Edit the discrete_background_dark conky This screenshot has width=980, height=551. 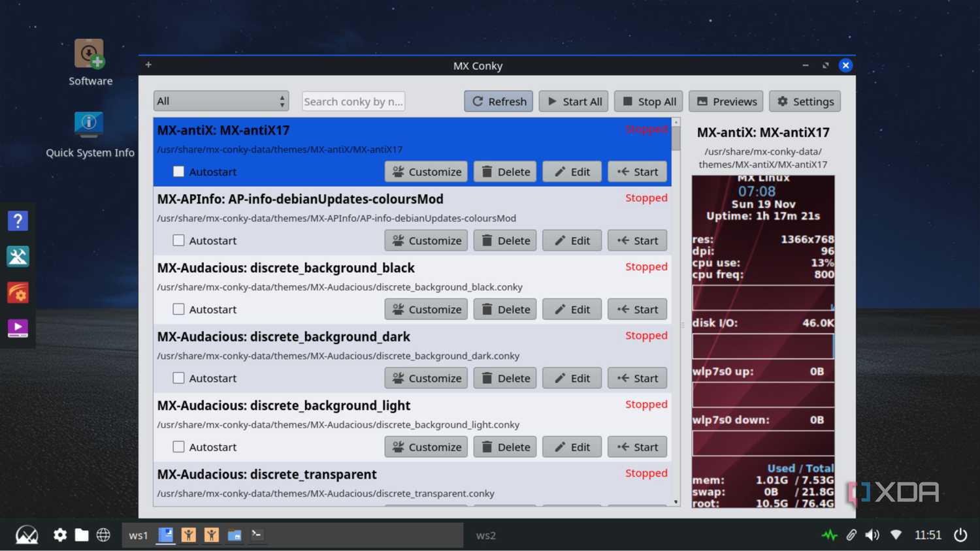click(x=572, y=378)
